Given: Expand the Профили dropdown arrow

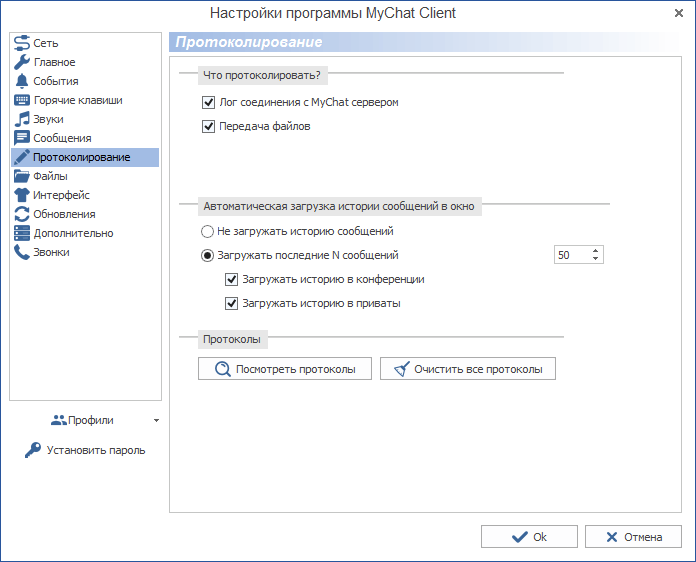Looking at the screenshot, I should point(156,420).
